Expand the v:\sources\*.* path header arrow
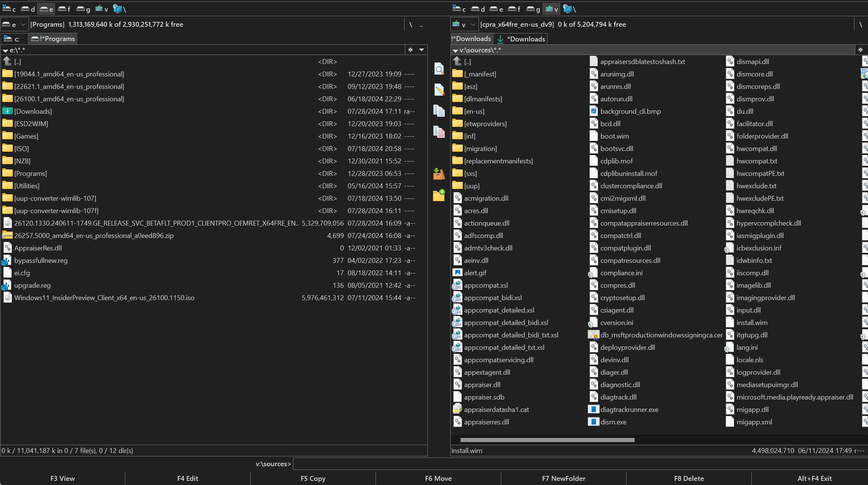 455,50
